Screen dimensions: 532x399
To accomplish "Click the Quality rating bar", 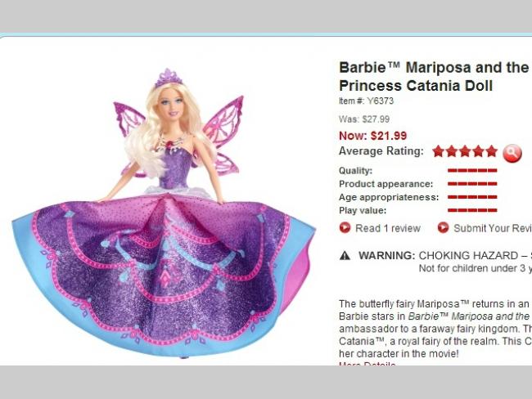I will click(x=472, y=171).
